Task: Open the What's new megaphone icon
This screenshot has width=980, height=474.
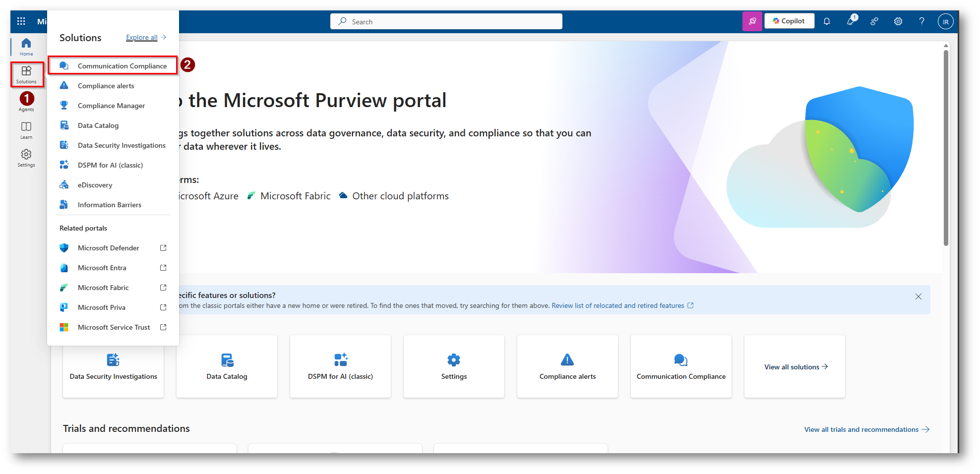Action: pos(851,21)
